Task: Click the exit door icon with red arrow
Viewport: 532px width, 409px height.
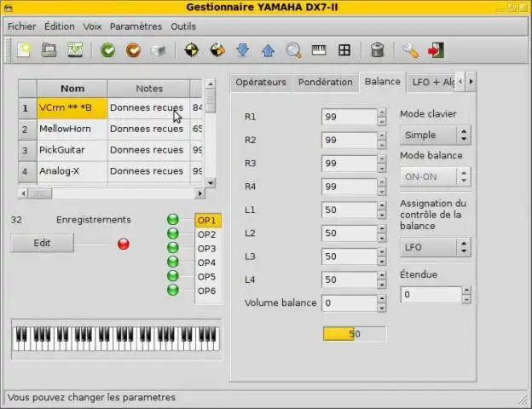Action: (436, 50)
